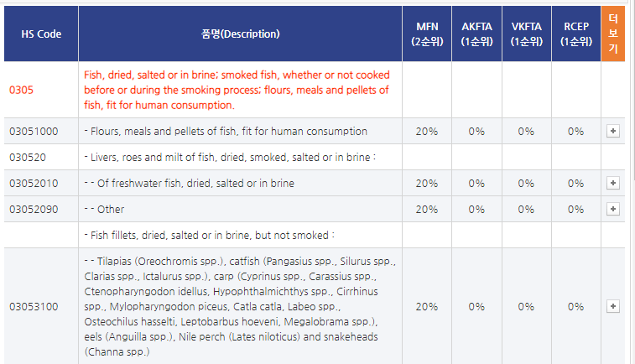The width and height of the screenshot is (635, 364).
Task: Select the VKFTA (1순위) column header
Action: point(526,34)
